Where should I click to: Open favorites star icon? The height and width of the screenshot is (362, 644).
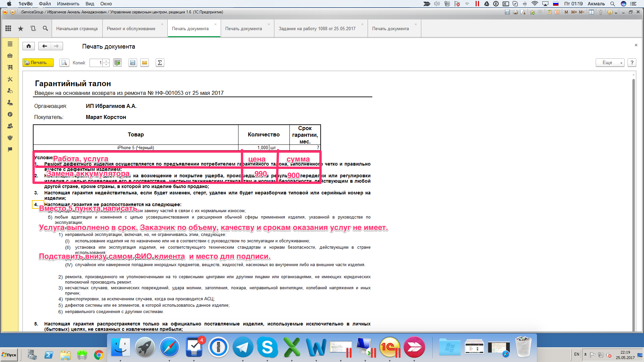(21, 28)
